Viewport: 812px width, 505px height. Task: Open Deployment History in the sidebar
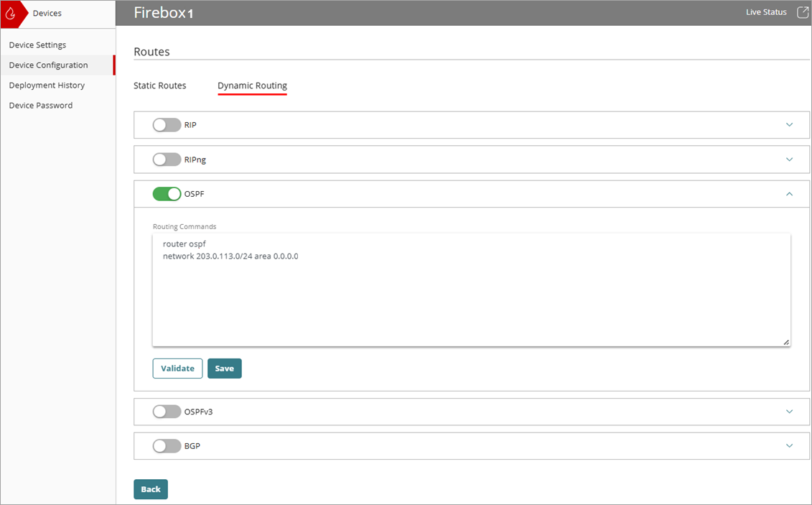[x=47, y=85]
